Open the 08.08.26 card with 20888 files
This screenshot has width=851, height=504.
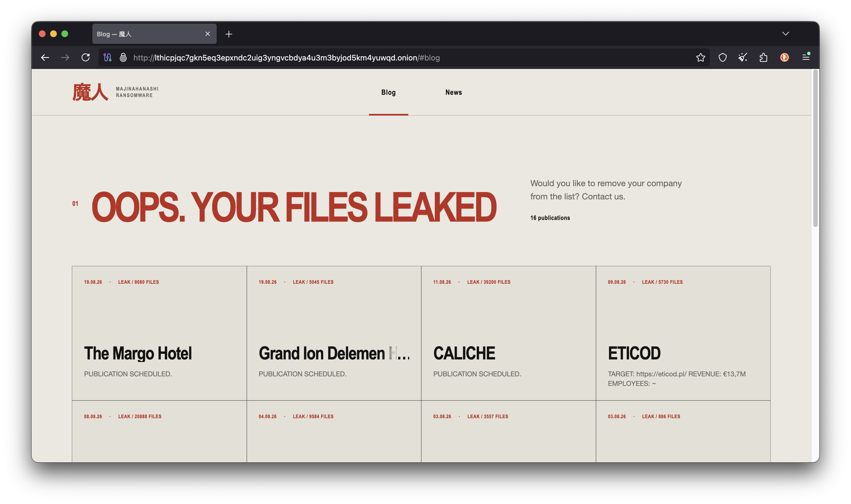[159, 432]
